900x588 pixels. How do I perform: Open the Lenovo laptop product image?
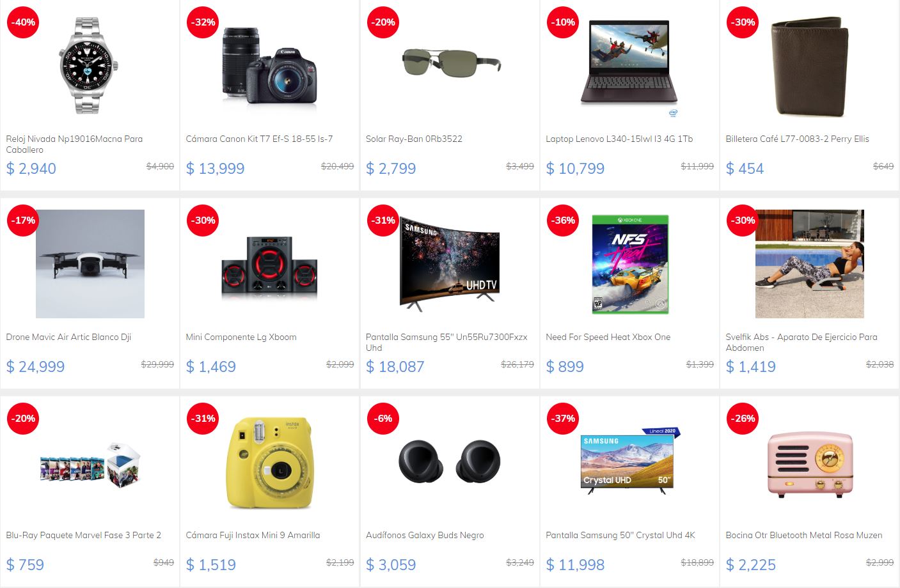630,63
